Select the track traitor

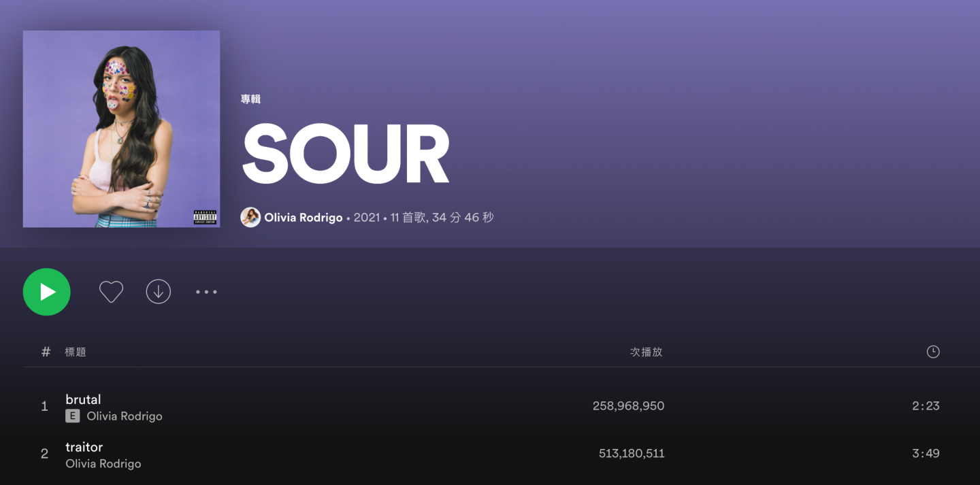84,447
